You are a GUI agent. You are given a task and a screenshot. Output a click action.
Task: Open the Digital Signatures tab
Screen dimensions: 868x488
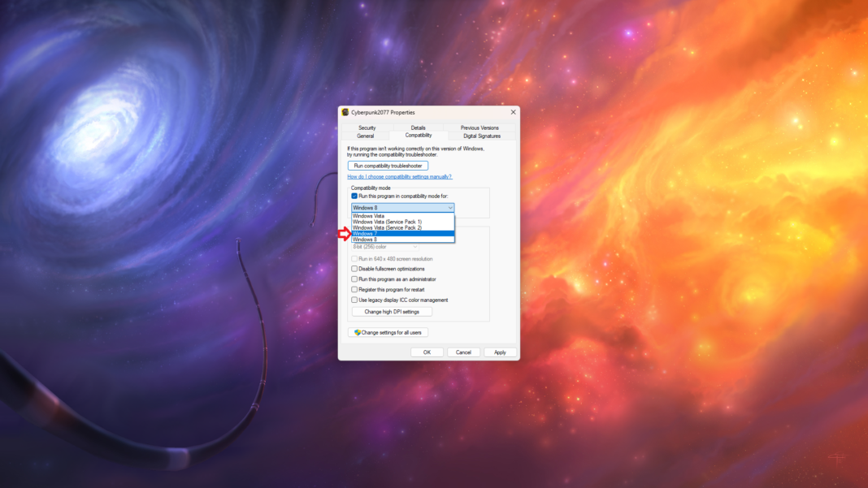(x=482, y=136)
